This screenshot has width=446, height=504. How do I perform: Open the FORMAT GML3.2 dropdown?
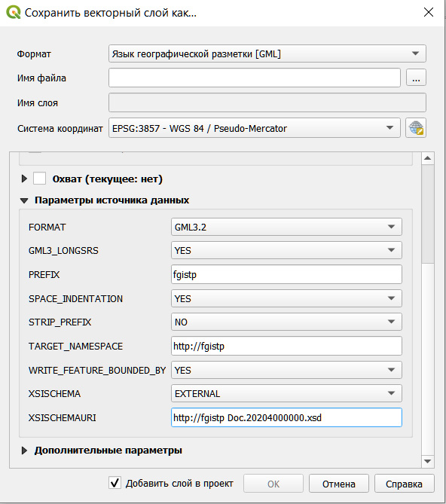pos(286,227)
